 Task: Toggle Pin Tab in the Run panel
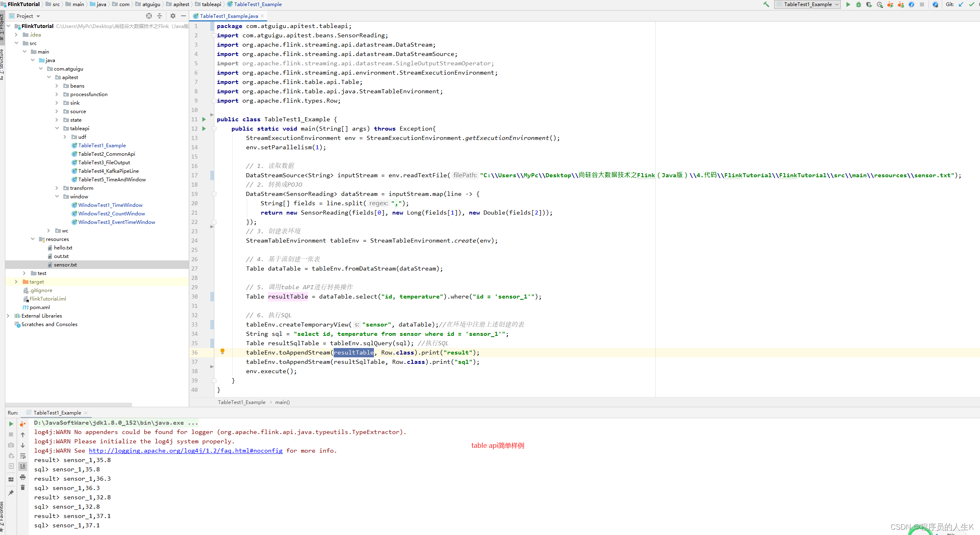(x=11, y=493)
